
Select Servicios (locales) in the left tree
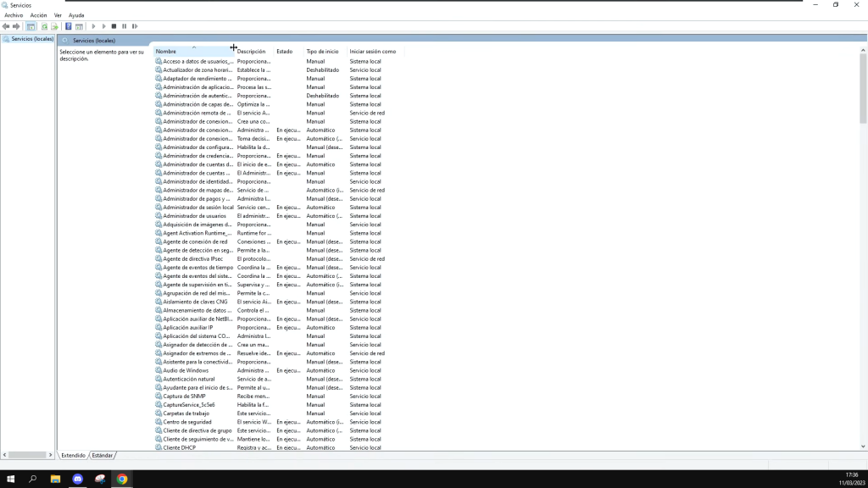tap(32, 39)
